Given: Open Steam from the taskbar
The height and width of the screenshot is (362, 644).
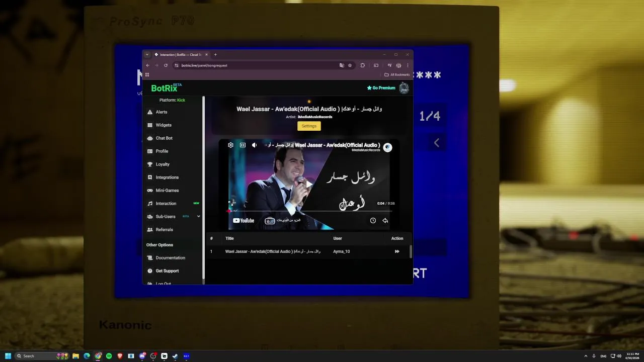Looking at the screenshot, I should (175, 356).
